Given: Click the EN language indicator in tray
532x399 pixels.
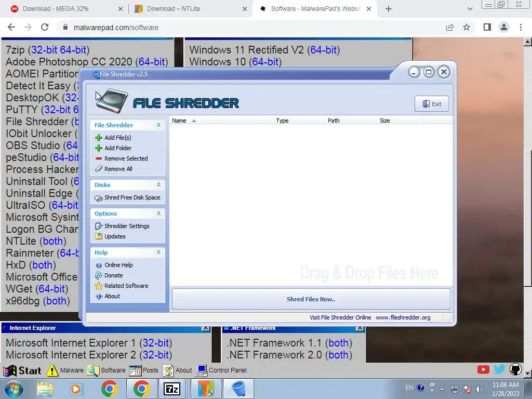Looking at the screenshot, I should coord(409,388).
